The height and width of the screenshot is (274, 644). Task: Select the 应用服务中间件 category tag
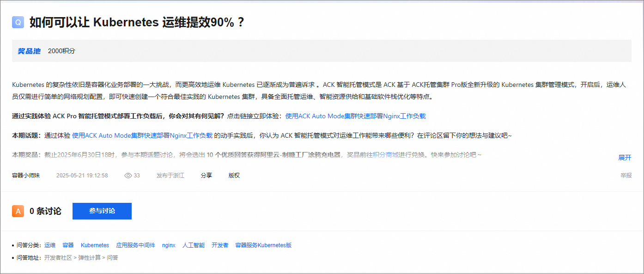tap(136, 245)
